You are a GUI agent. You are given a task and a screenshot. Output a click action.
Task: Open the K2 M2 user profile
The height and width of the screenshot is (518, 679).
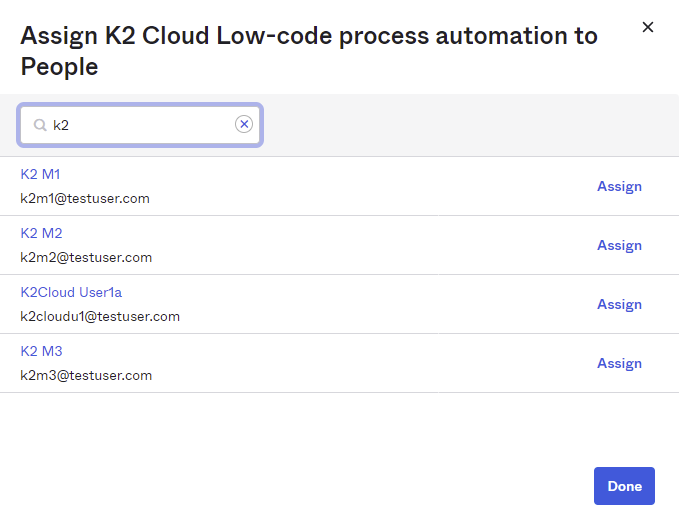click(x=41, y=233)
